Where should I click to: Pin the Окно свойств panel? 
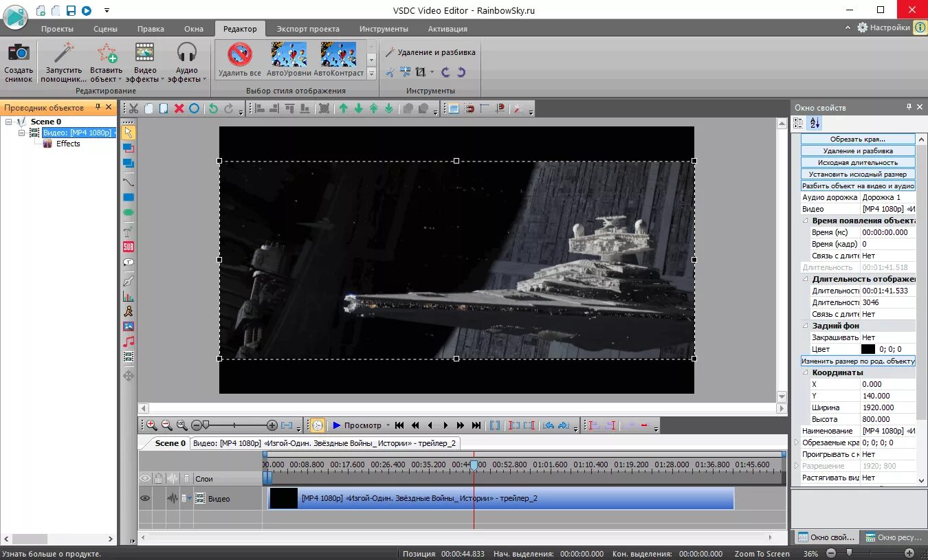pos(909,107)
